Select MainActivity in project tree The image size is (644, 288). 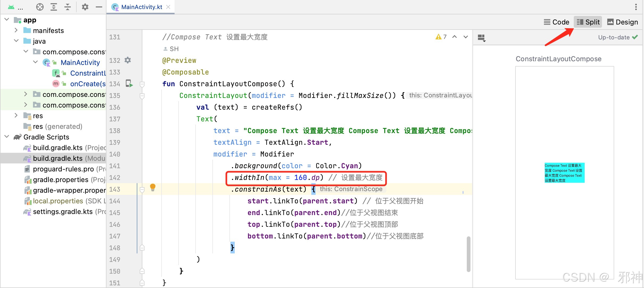click(80, 63)
